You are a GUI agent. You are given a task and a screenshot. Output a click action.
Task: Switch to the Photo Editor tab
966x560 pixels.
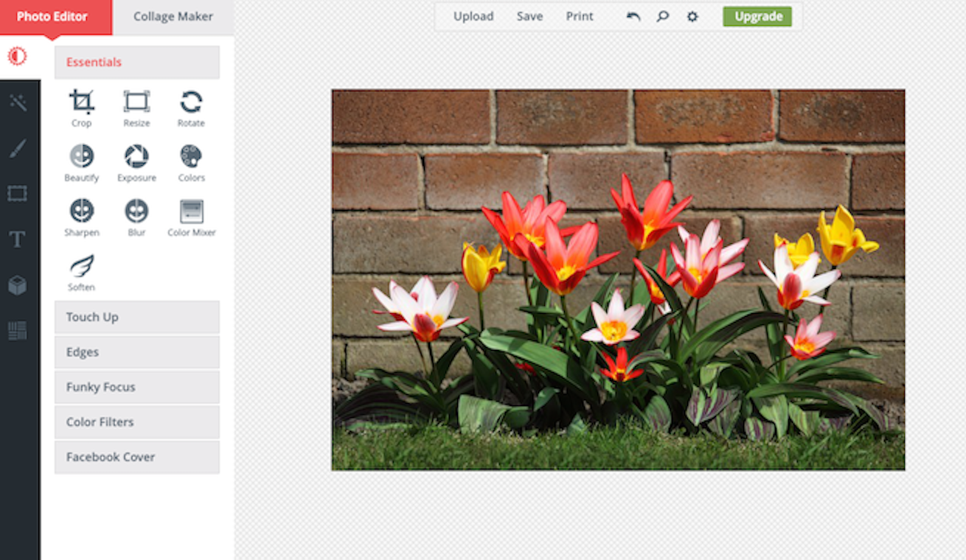coord(56,17)
